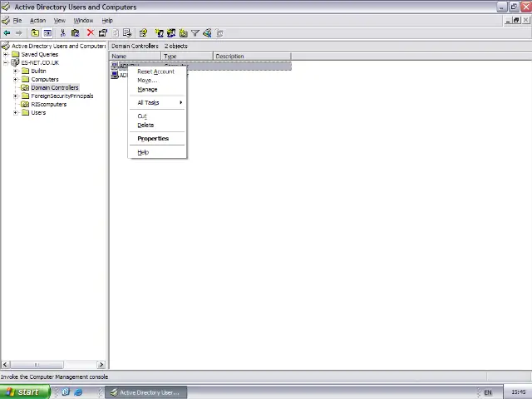This screenshot has height=399, width=532.
Task: Click the ES-NET.CO.UK domain icon
Action: pyautogui.click(x=15, y=62)
